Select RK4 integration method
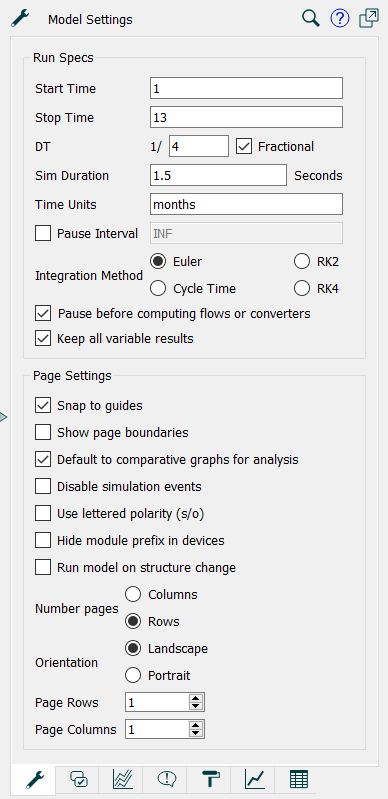Image resolution: width=388 pixels, height=799 pixels. 302,289
